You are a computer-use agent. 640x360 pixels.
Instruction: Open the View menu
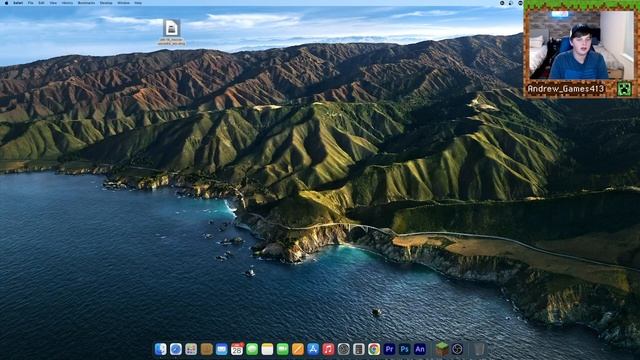pyautogui.click(x=53, y=3)
